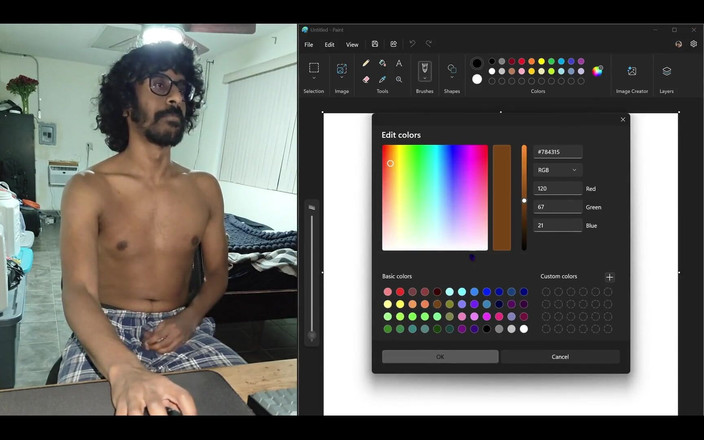Select the Color picker eyedropper tool
704x440 pixels.
click(382, 79)
